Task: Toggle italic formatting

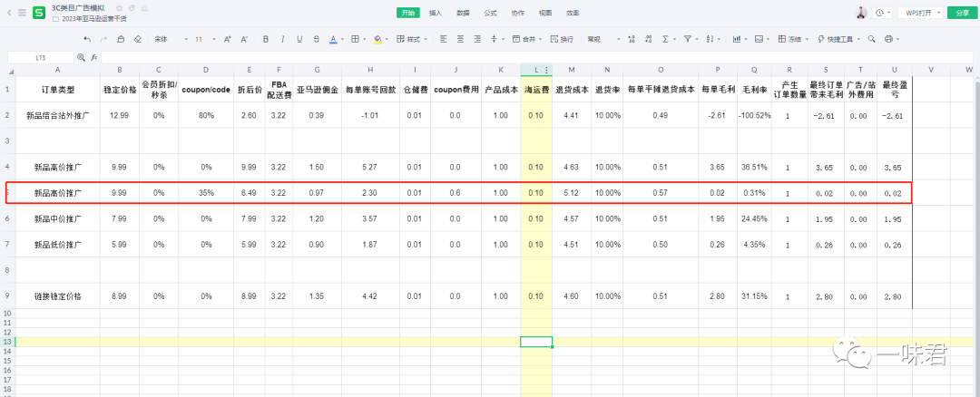Action: click(x=283, y=40)
